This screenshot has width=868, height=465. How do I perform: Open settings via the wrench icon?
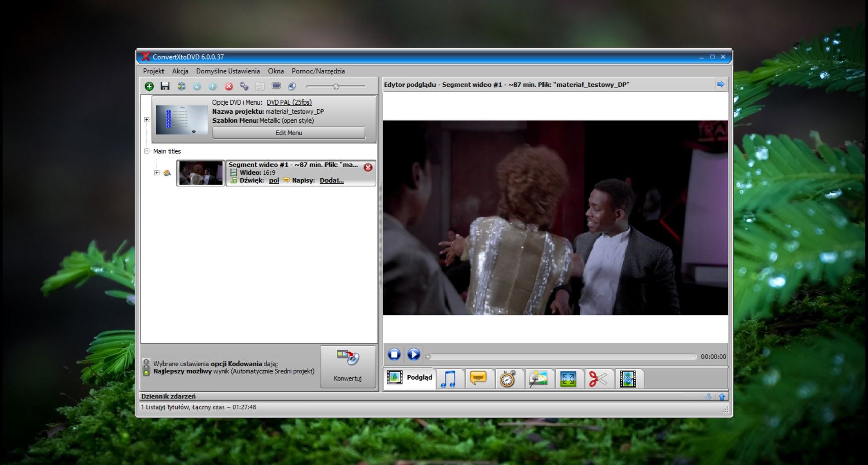coord(244,86)
